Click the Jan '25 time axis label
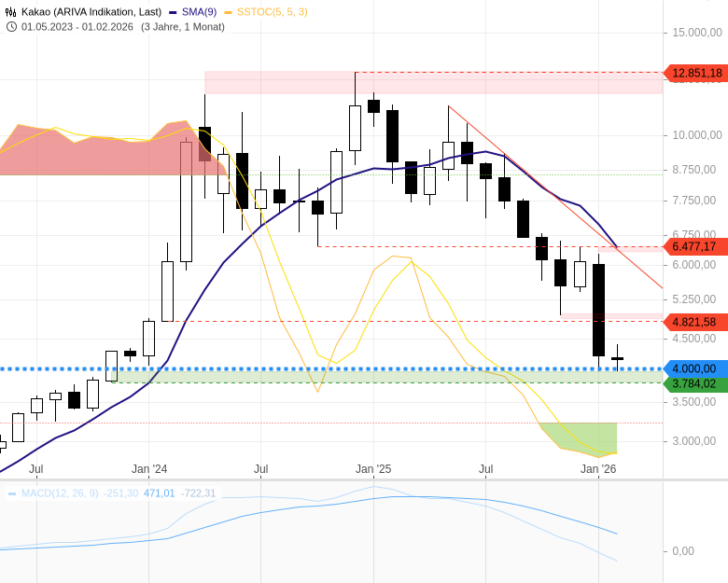Image resolution: width=728 pixels, height=583 pixels. (x=373, y=469)
